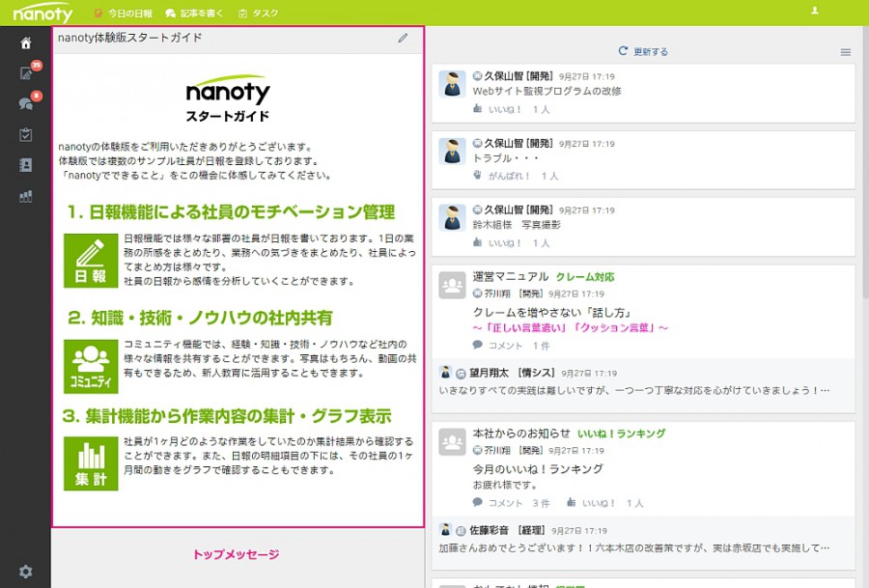Click the page scrollbar on right edge

click(x=866, y=160)
